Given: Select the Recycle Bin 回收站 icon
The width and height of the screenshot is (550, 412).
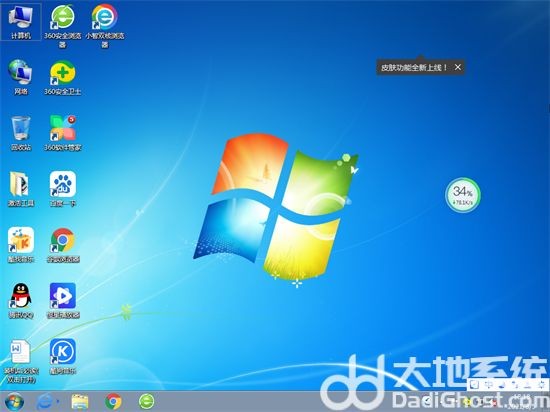Looking at the screenshot, I should (21, 133).
